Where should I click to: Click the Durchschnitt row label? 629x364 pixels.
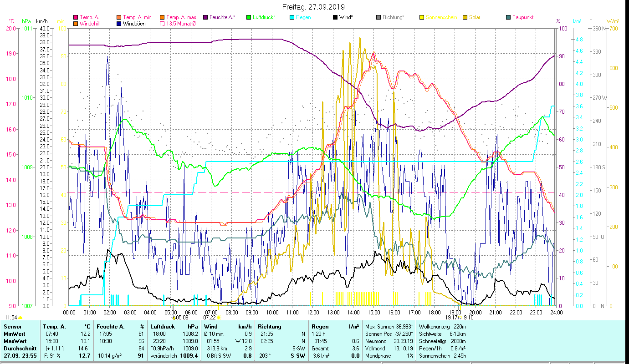point(20,349)
